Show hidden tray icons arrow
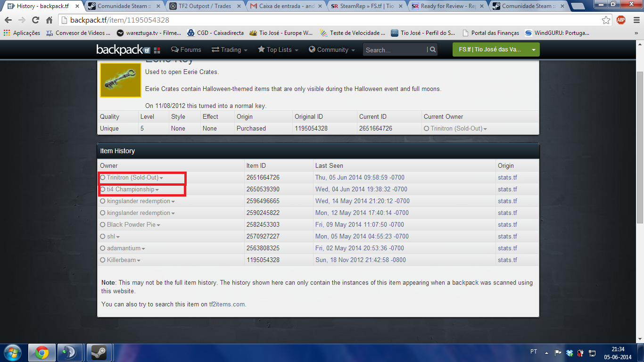Viewport: 644px width, 362px height. (x=547, y=353)
